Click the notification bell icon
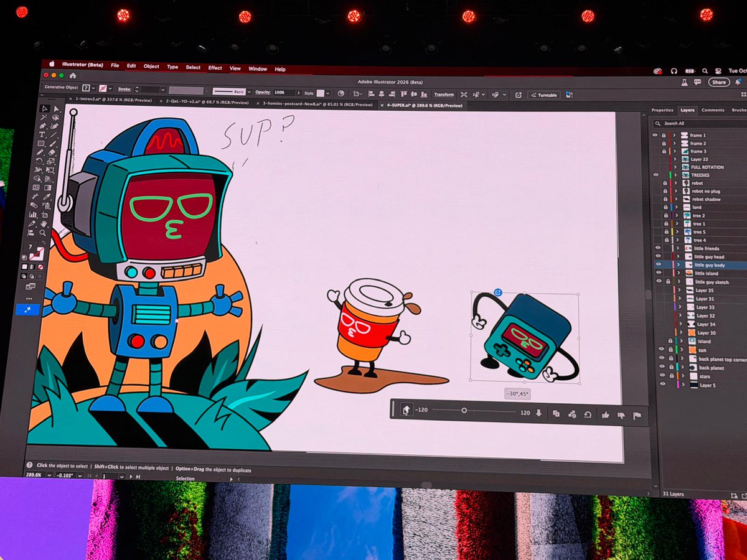 tap(738, 82)
